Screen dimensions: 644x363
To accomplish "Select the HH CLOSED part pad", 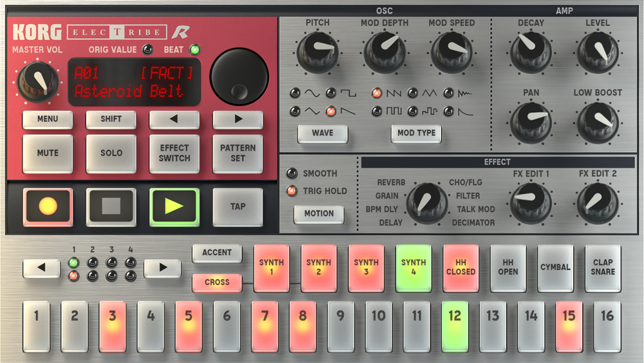I will coord(461,268).
